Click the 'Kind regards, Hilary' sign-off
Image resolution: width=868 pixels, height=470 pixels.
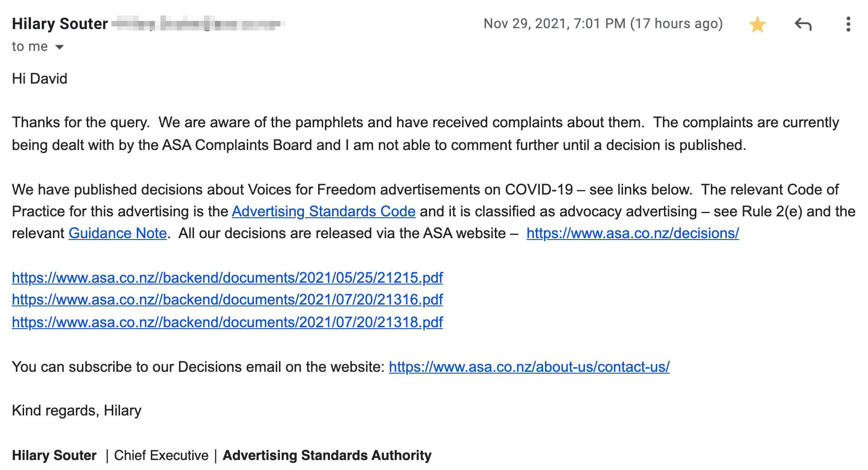tap(76, 410)
